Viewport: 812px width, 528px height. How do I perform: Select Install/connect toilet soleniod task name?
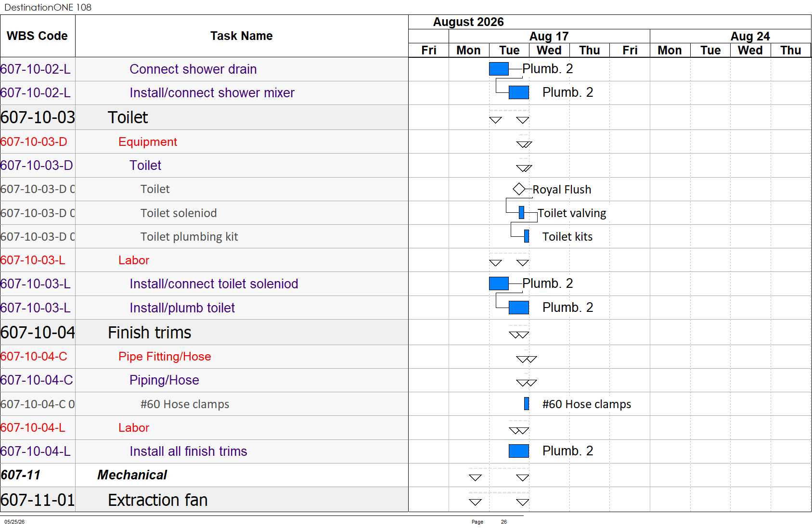pos(214,284)
